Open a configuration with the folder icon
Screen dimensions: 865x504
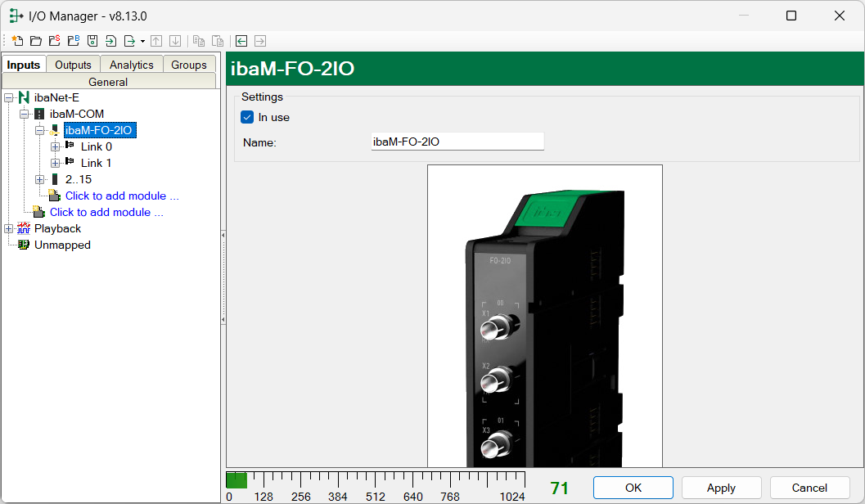tap(36, 41)
